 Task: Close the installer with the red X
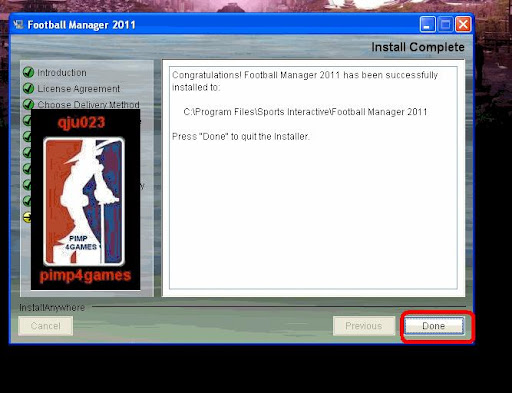tap(463, 25)
